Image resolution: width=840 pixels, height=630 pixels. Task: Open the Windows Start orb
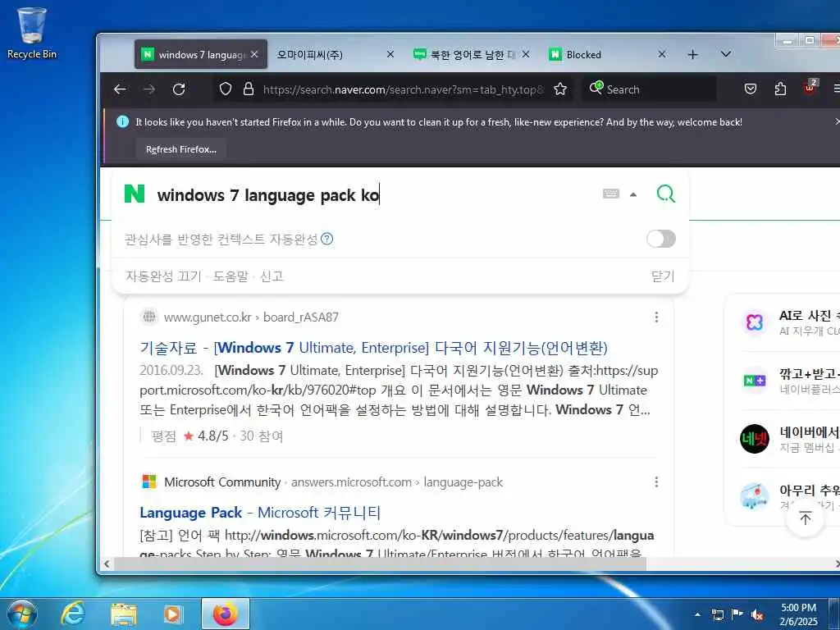[22, 614]
